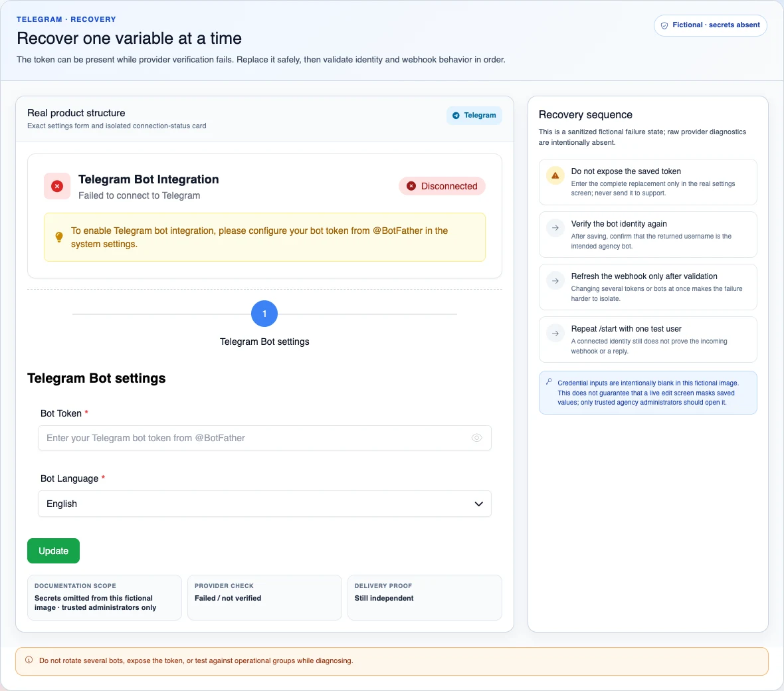784x691 pixels.
Task: Click the Telegram Bot settings heading
Action: [x=96, y=379]
